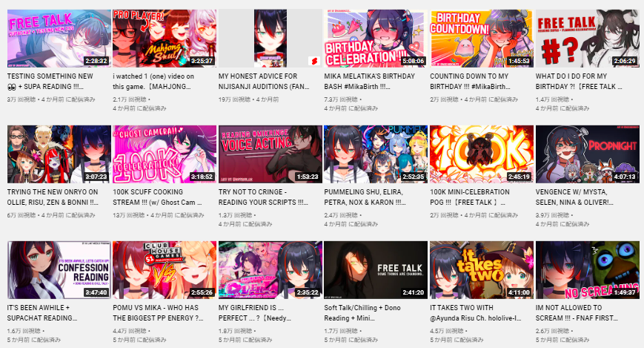Open the 100K Ghost Camera celebration thumbnail

pos(165,154)
